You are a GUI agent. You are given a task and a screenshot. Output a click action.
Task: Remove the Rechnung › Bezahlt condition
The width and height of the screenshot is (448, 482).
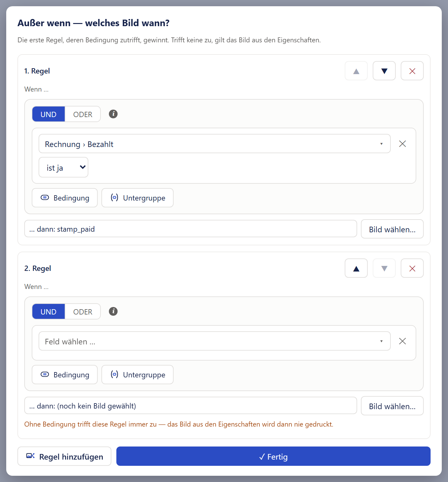pos(403,144)
